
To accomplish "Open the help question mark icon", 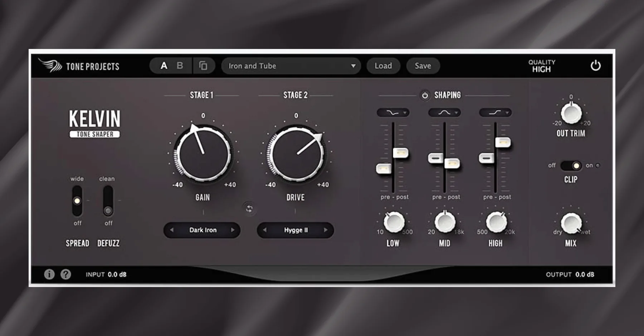I will point(66,274).
